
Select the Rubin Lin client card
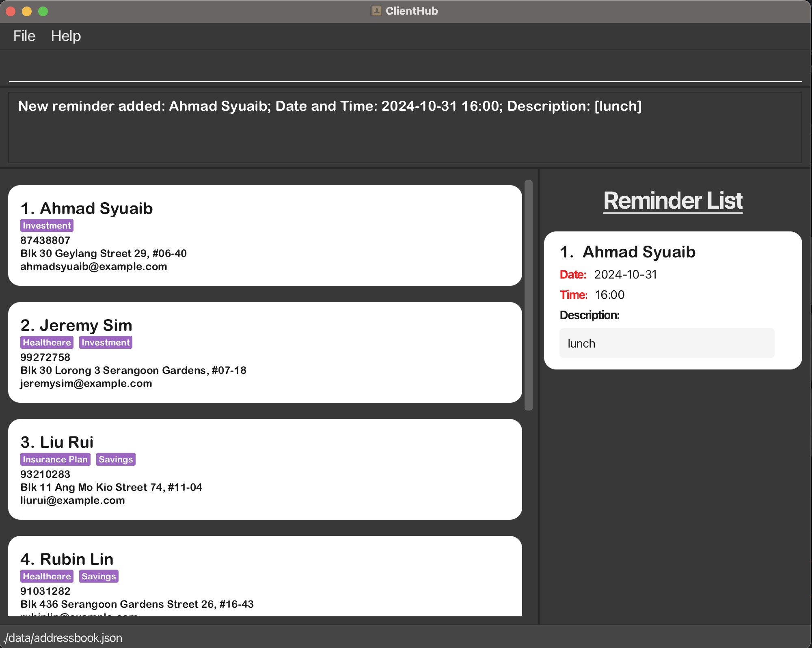(265, 577)
